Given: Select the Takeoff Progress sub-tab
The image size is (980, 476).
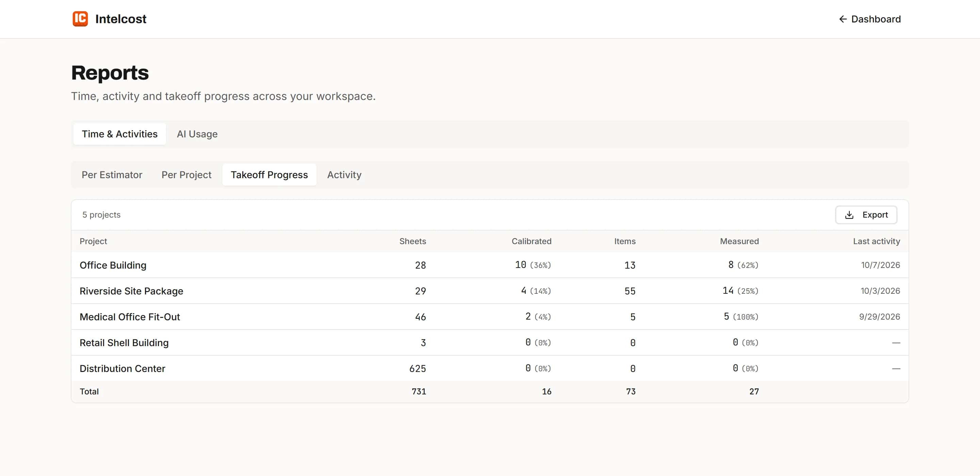Looking at the screenshot, I should point(269,175).
